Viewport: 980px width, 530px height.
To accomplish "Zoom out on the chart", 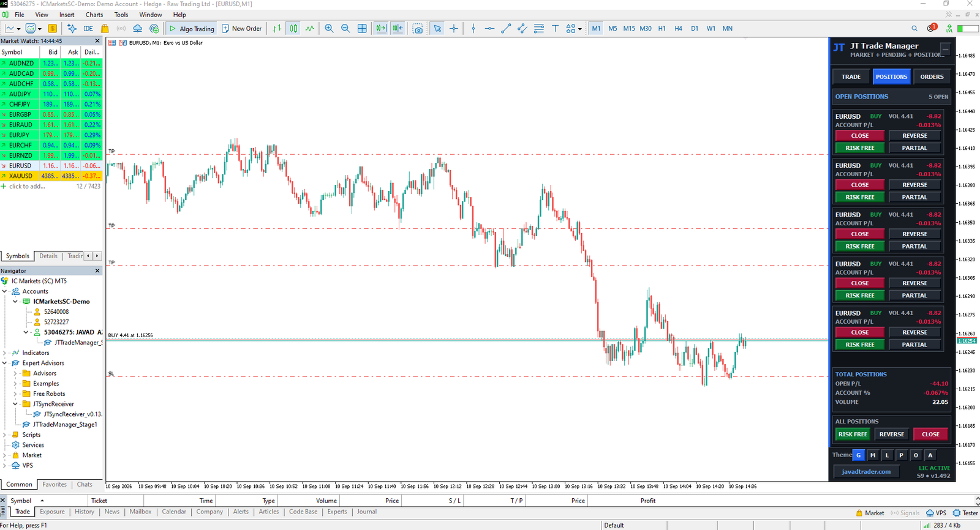I will point(345,28).
